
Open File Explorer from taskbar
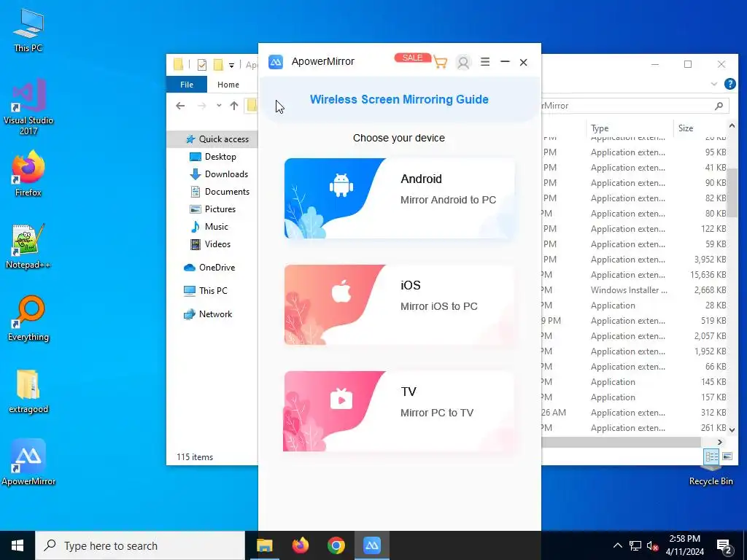[264, 545]
